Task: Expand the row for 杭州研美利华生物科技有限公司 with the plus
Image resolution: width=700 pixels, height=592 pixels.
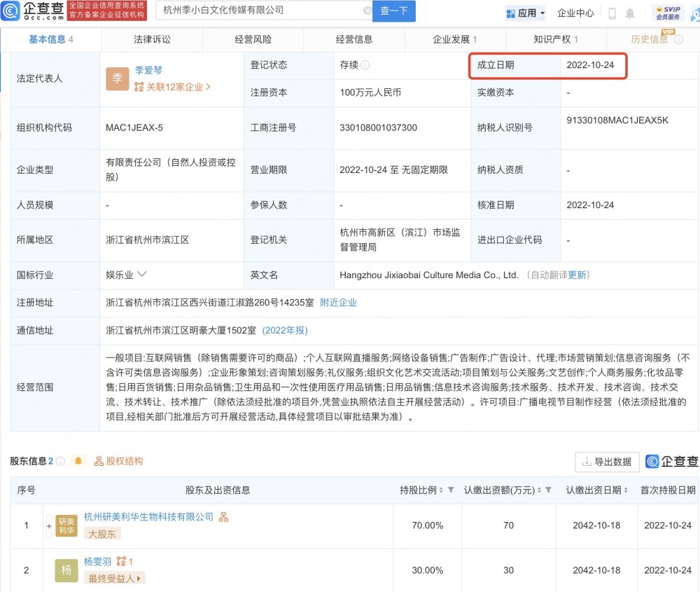Action: click(49, 526)
